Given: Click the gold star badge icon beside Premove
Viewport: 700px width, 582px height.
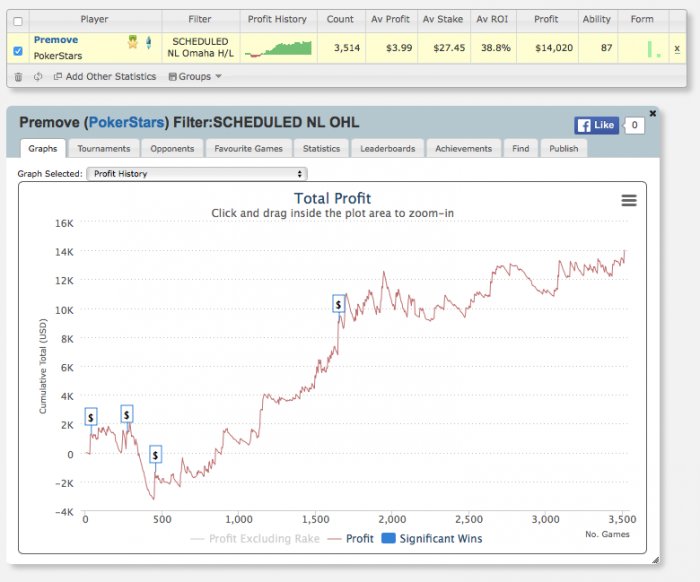Looking at the screenshot, I should pos(133,42).
